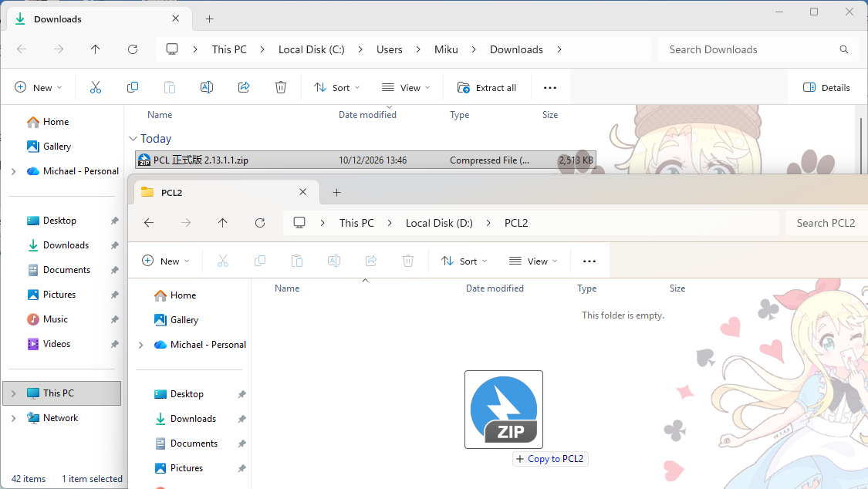Sort by Name column in PCL2 window
This screenshot has width=868, height=489.
(x=287, y=288)
